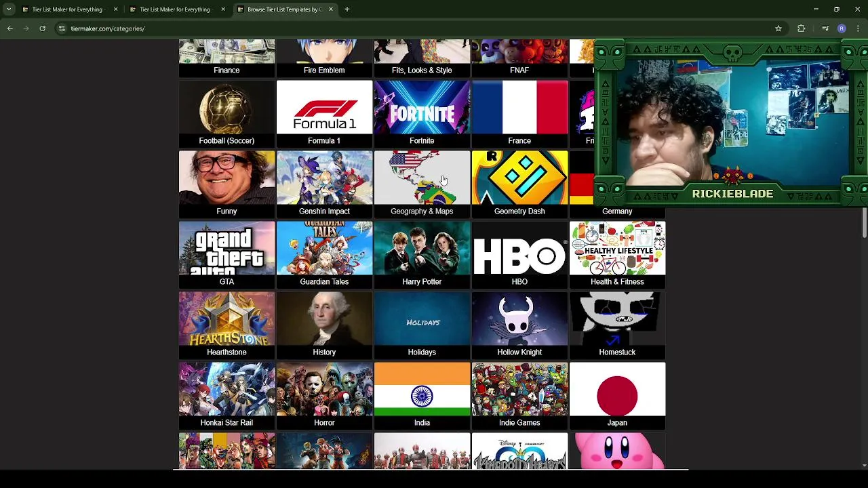Open the Guardian Tales thumbnail
Screen dimensions: 868x488
pyautogui.click(x=324, y=248)
